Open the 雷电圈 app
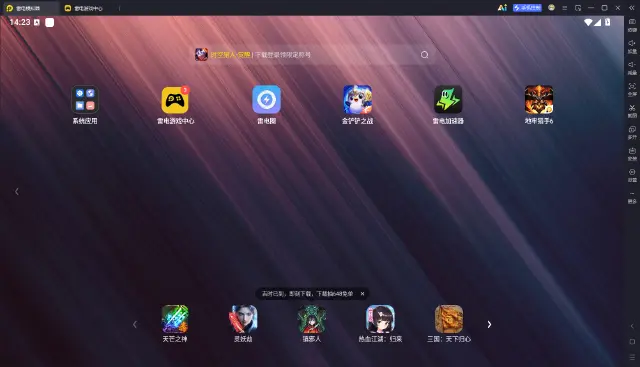Viewport: 640px width, 367px height. point(266,99)
